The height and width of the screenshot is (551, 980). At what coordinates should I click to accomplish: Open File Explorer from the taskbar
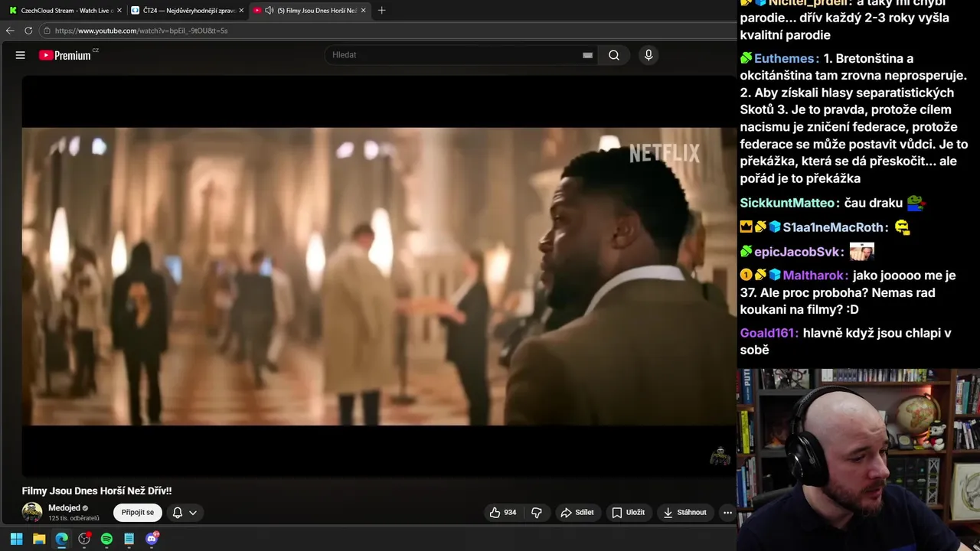(x=39, y=539)
